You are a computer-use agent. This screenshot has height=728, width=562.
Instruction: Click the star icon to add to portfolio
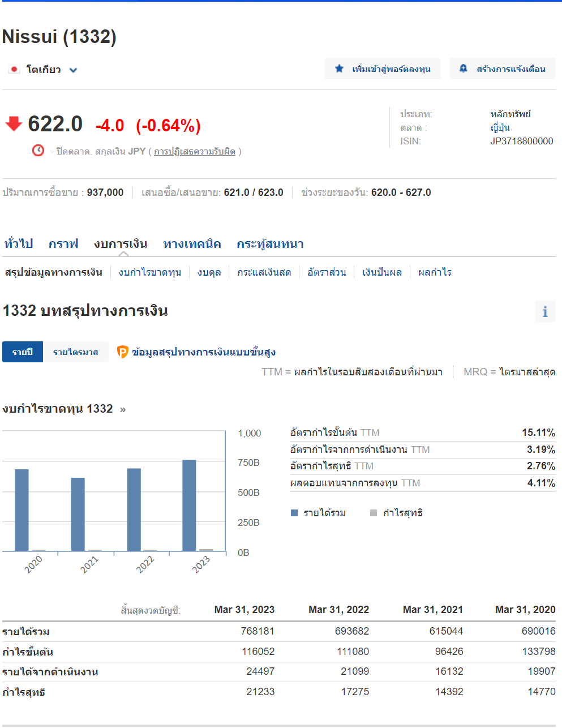(339, 68)
